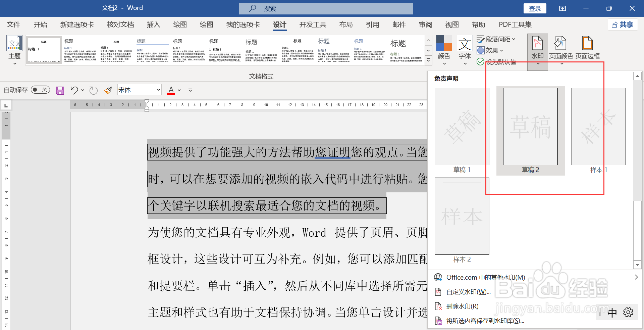Click the first indent marker on ruler
Image resolution: width=644 pixels, height=330 pixels.
(x=147, y=101)
